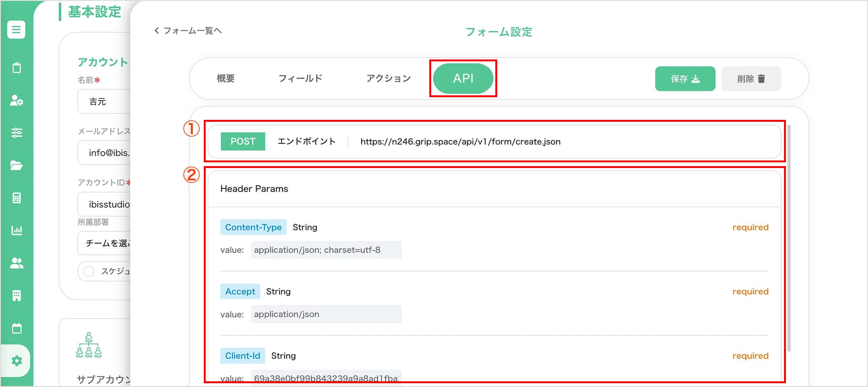Switch to the 概要 tab

[x=225, y=78]
